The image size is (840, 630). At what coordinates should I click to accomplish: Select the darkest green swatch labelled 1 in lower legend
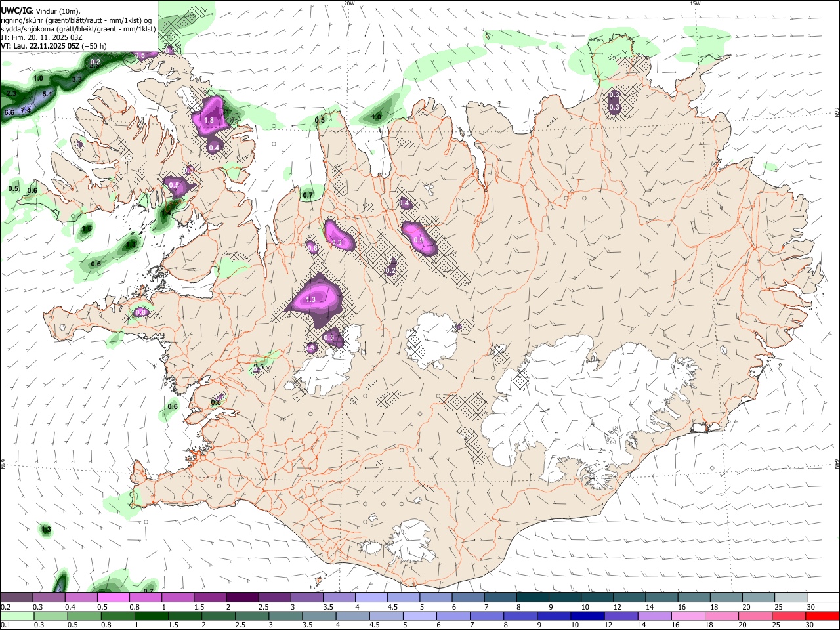(x=152, y=616)
